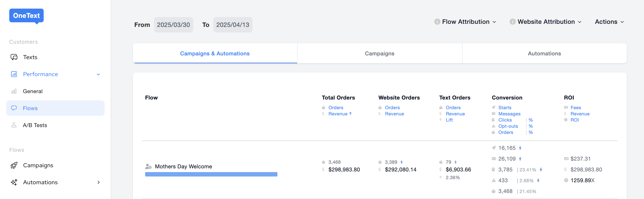Click the Website Attribution info icon
The image size is (644, 199).
(x=513, y=22)
